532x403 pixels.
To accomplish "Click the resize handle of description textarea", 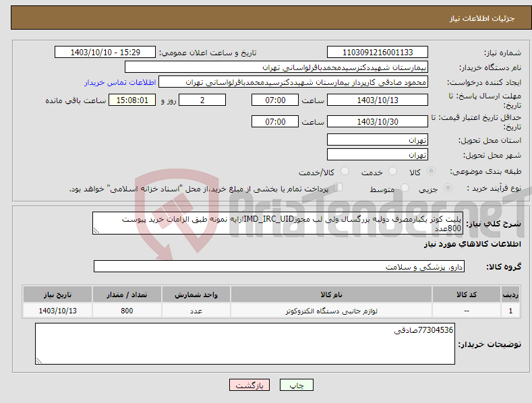I will coord(96,230).
